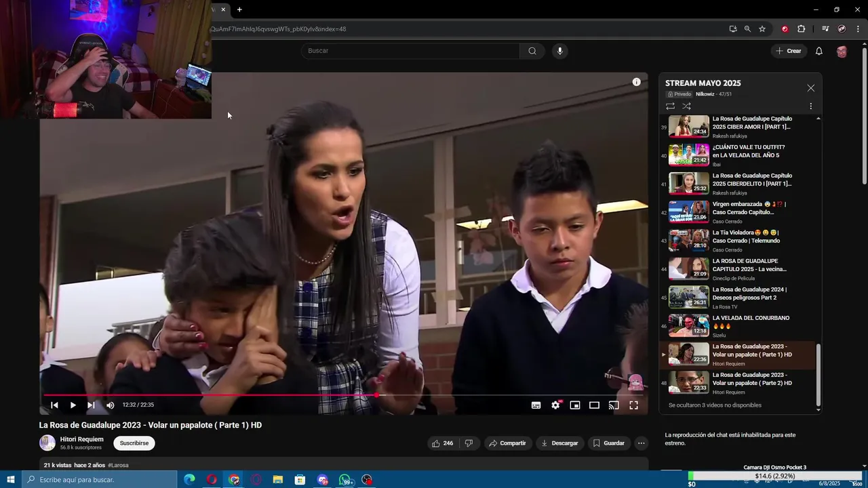This screenshot has height=488, width=868.
Task: Show video info card icon
Action: [x=636, y=82]
